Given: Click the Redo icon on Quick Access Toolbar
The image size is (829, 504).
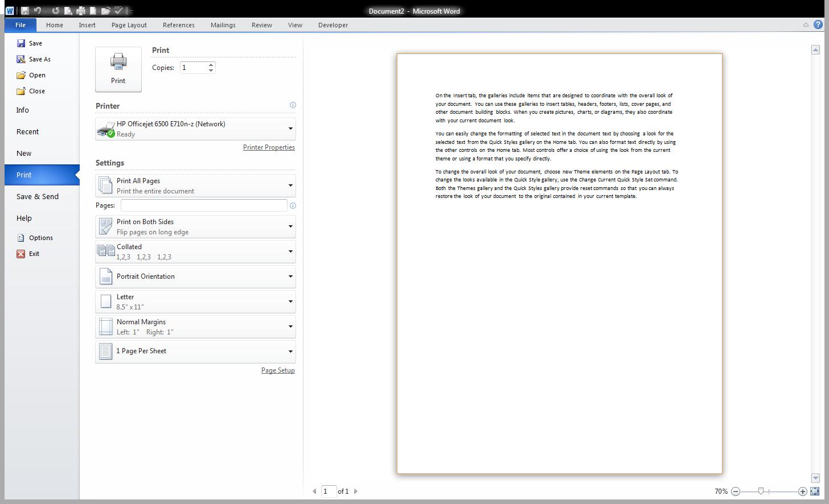Looking at the screenshot, I should (56, 10).
